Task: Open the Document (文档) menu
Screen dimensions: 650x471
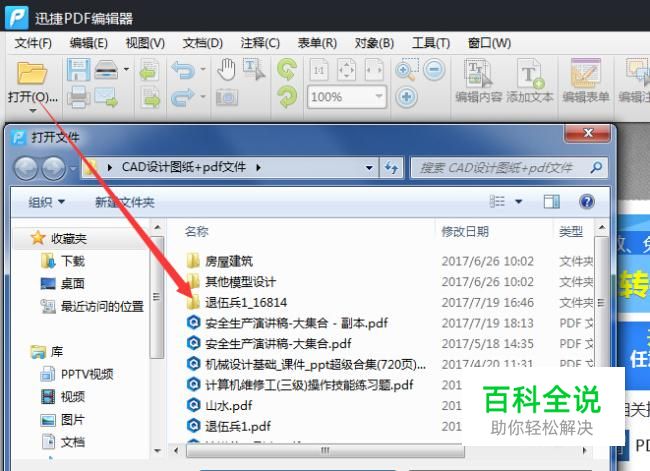Action: 202,43
